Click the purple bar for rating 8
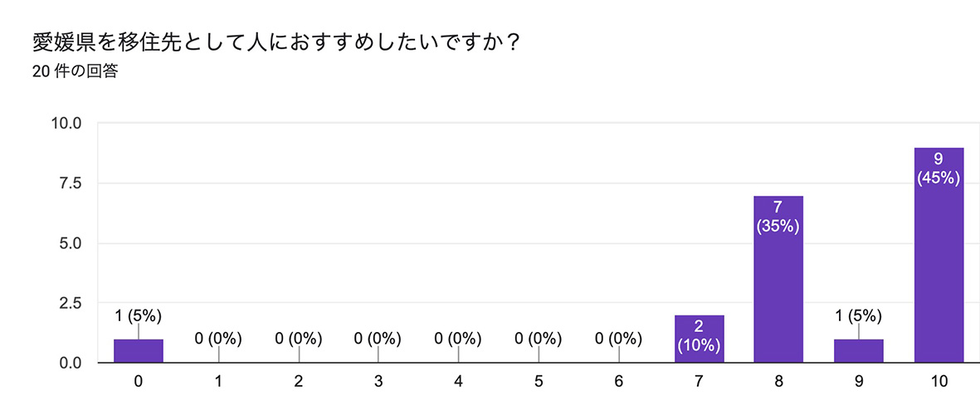Viewport: 980px width, 415px height. pyautogui.click(x=778, y=280)
